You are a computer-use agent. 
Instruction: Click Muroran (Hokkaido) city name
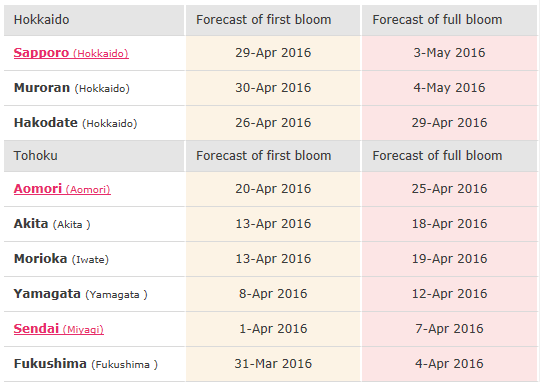tap(72, 88)
